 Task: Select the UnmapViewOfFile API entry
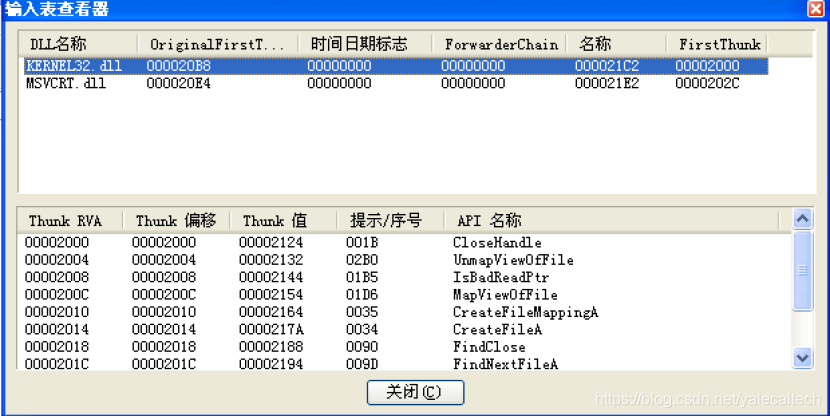point(513,260)
